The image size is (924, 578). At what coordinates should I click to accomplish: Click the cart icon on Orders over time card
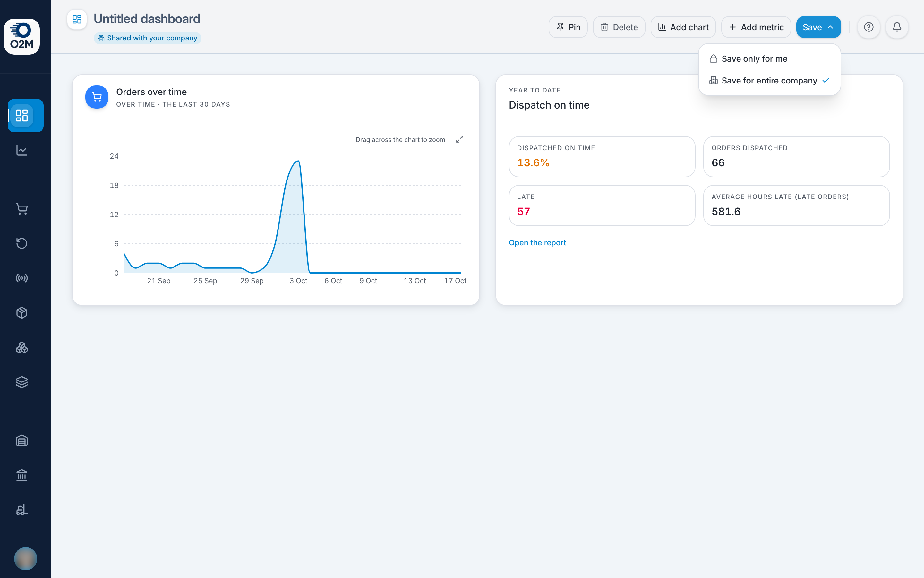click(97, 97)
